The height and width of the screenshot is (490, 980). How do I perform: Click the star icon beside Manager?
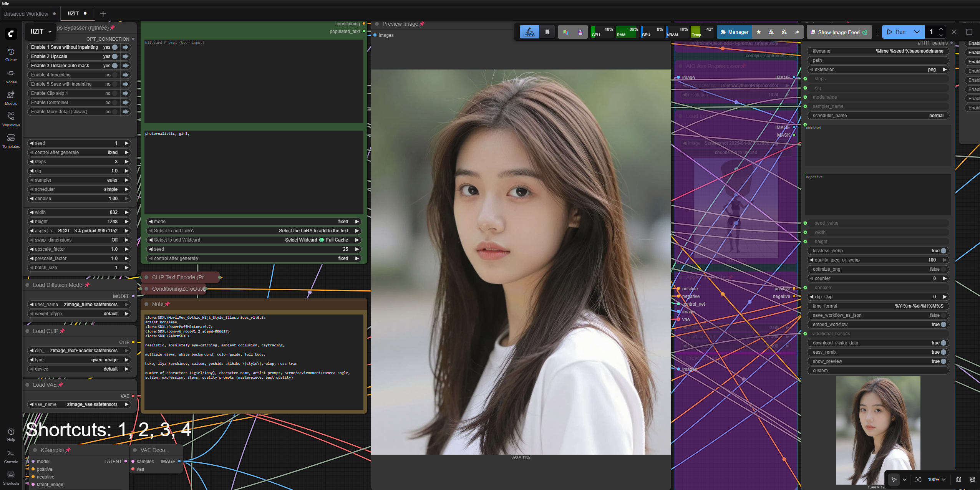(x=759, y=32)
